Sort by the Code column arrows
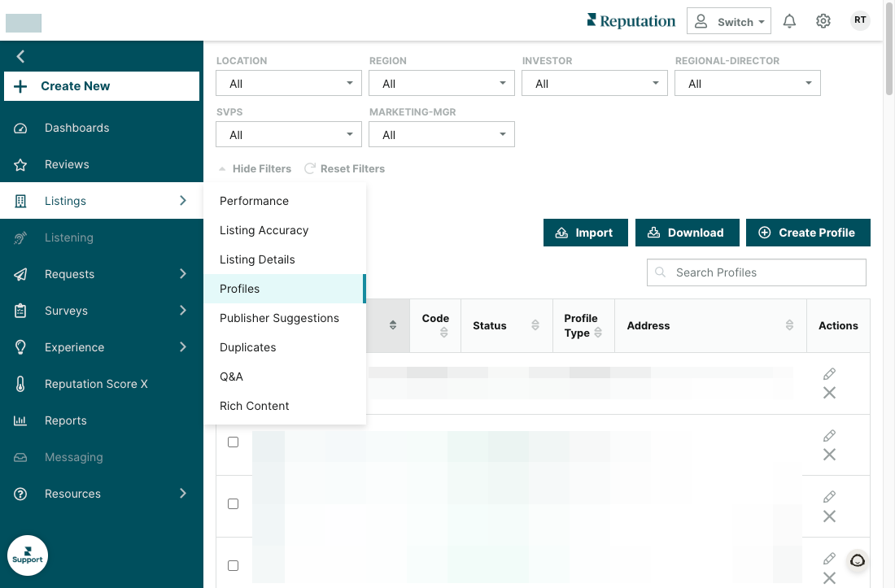This screenshot has width=895, height=588. [443, 333]
